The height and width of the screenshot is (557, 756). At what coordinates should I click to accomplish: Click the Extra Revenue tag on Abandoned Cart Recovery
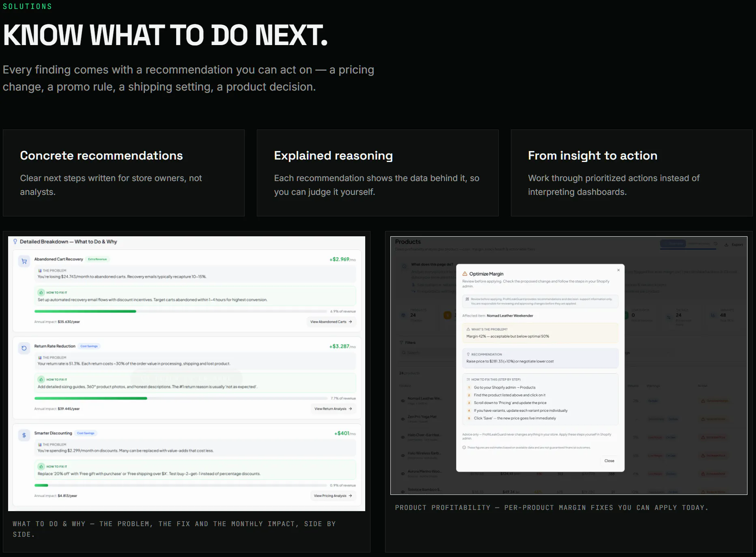(97, 259)
